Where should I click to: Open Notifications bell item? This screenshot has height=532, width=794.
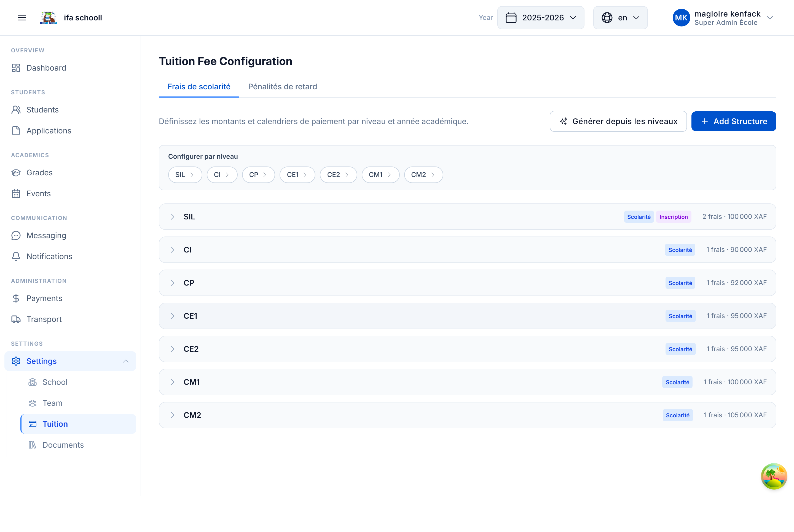point(49,257)
